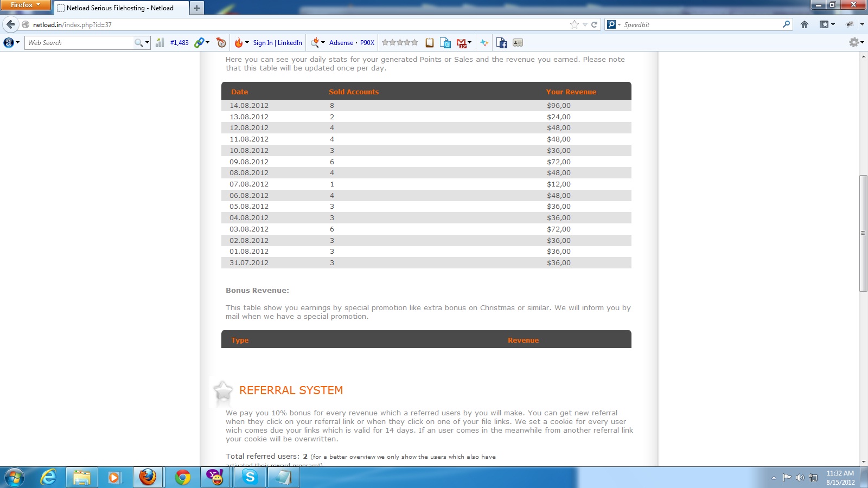Open the Gmail toolbar icon
This screenshot has height=488, width=868.
pyautogui.click(x=461, y=43)
